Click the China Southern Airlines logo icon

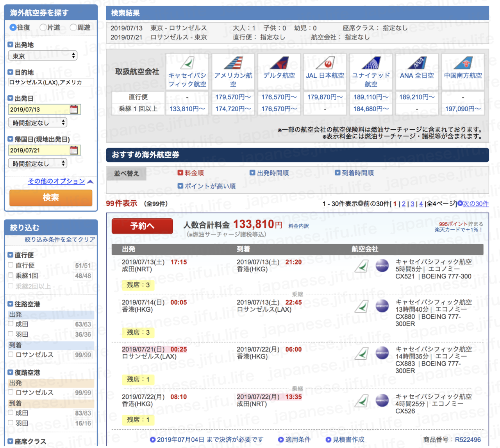463,62
